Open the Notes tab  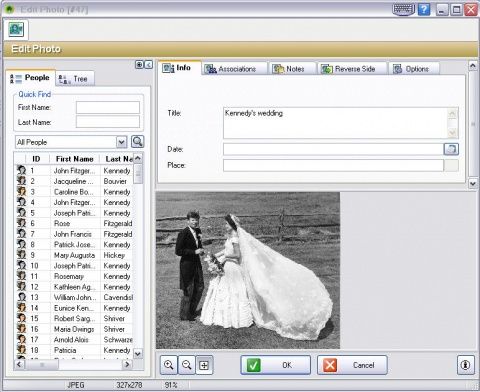click(292, 69)
